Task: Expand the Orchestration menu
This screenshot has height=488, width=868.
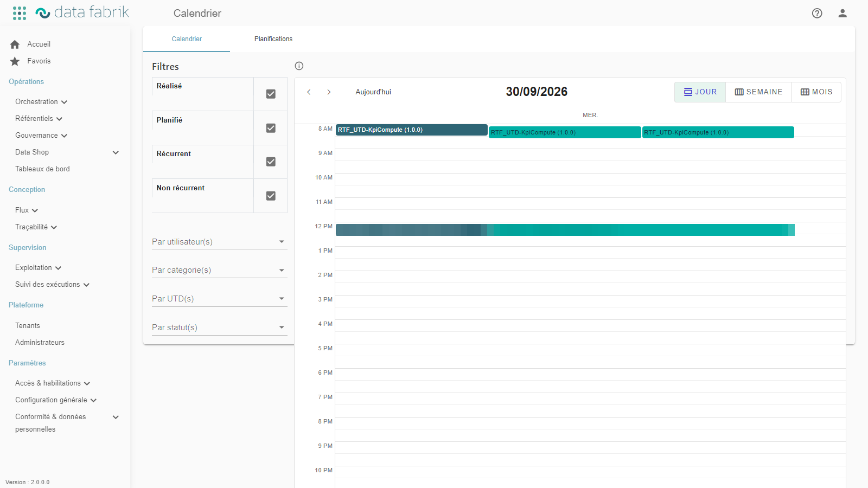Action: (x=41, y=102)
